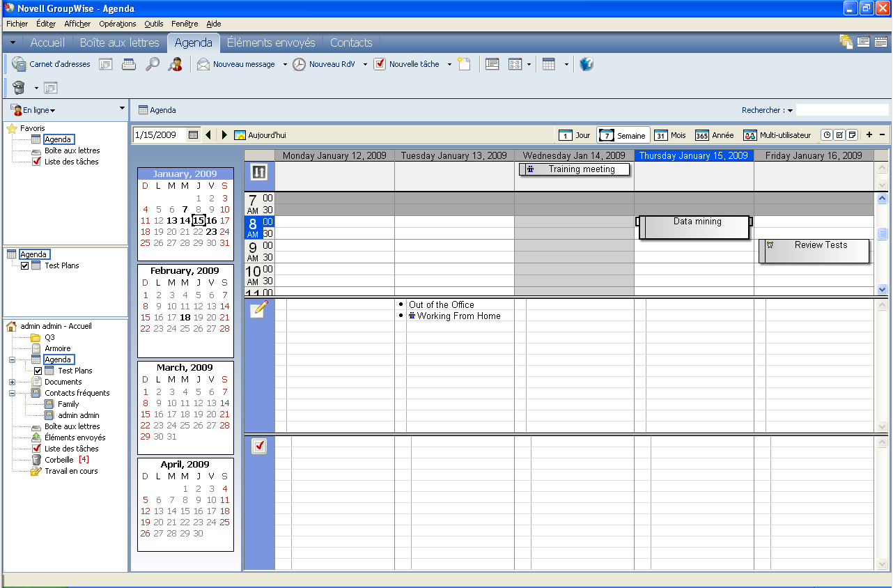The height and width of the screenshot is (588, 893).
Task: Switch to Jour day view
Action: 575,135
